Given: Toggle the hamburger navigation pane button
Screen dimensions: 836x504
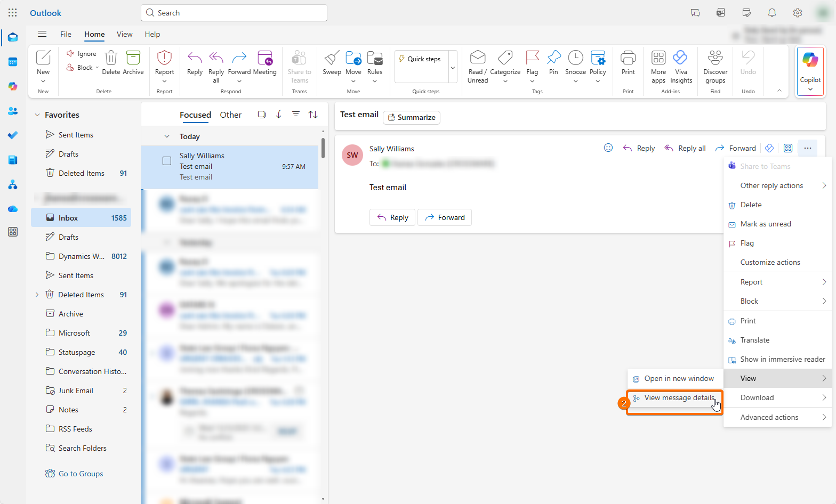Looking at the screenshot, I should (42, 34).
